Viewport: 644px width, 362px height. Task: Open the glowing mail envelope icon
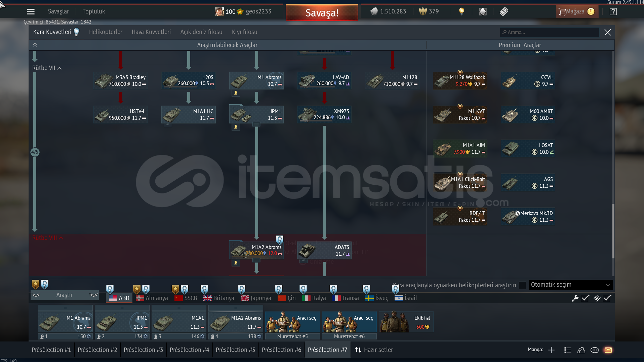pyautogui.click(x=608, y=350)
